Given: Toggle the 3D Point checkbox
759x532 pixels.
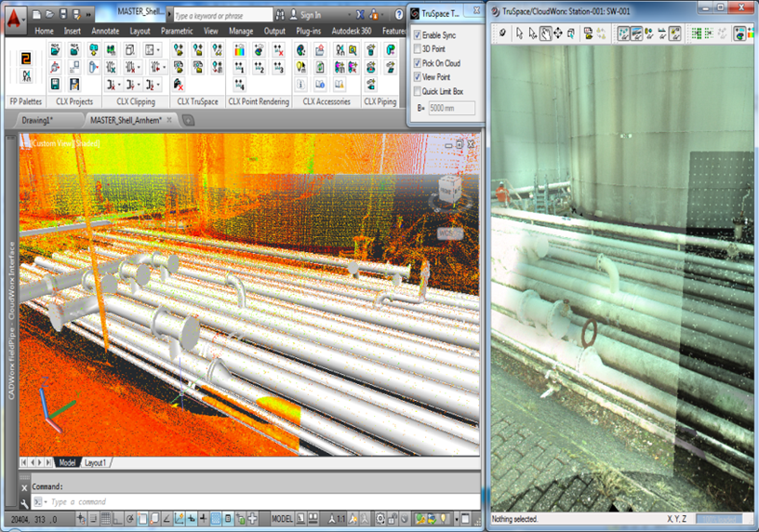Looking at the screenshot, I should [x=418, y=49].
